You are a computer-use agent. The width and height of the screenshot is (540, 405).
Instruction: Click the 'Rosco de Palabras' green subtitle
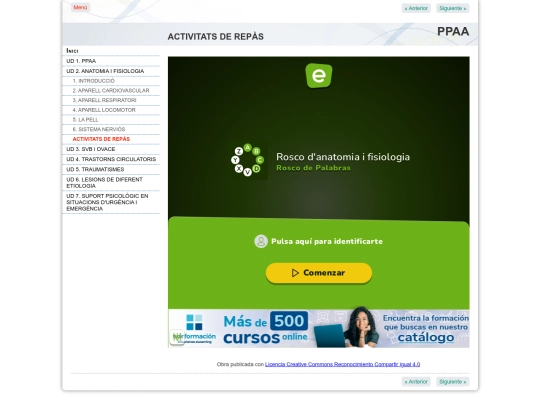(313, 168)
